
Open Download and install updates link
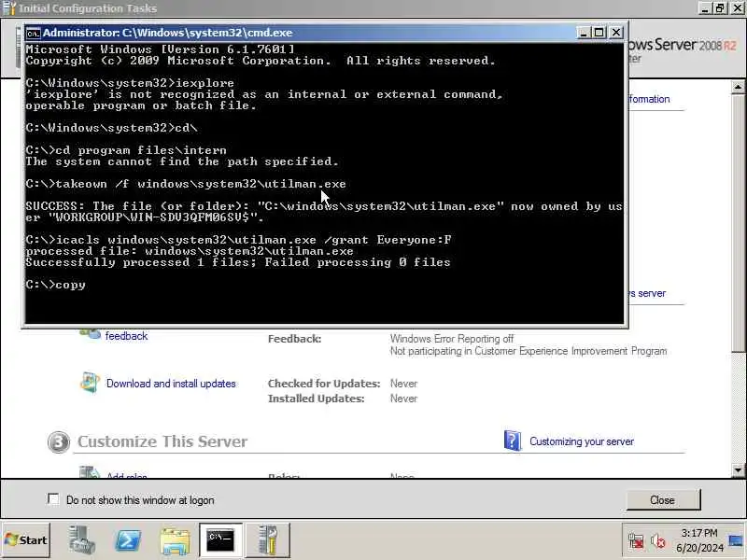[x=171, y=384]
